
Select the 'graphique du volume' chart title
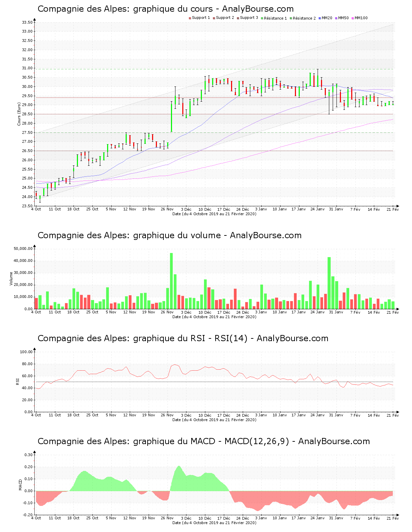pos(170,235)
